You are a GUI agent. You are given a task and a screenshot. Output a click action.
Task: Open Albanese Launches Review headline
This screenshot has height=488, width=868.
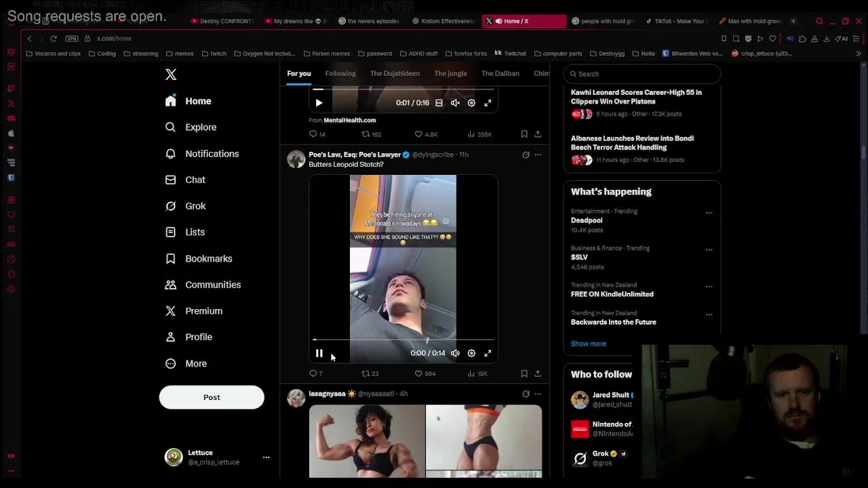(632, 143)
